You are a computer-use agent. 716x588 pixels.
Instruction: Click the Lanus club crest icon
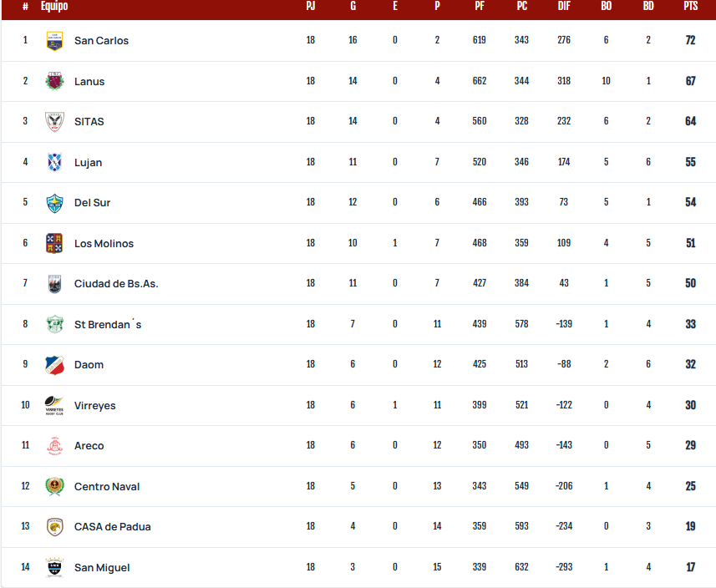54,81
